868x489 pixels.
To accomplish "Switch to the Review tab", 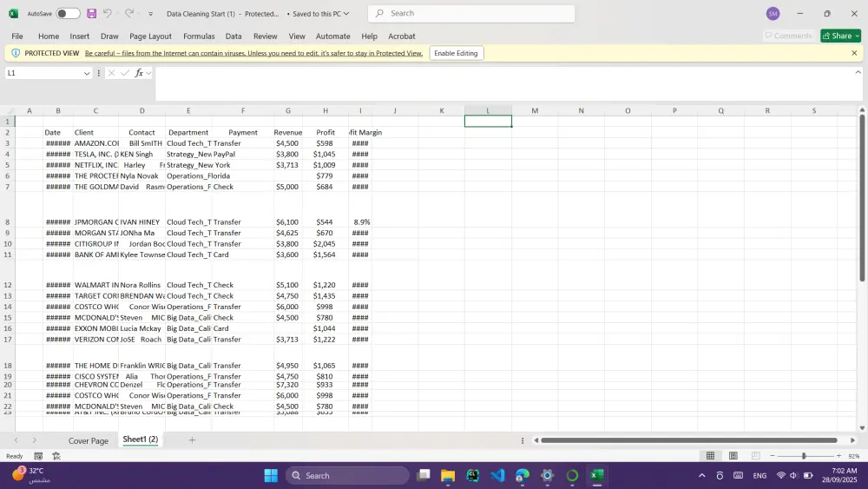I will 265,36.
